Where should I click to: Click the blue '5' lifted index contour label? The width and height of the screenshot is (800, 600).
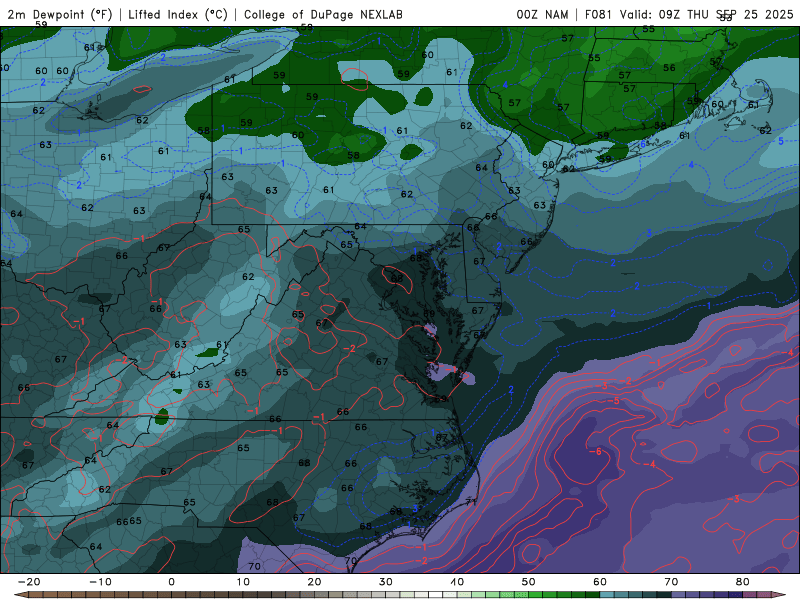pyautogui.click(x=781, y=141)
